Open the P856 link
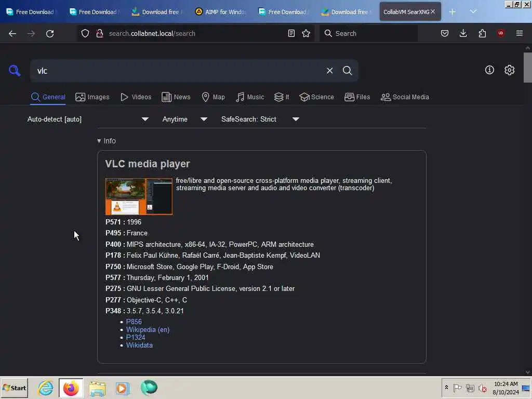 [x=134, y=322]
